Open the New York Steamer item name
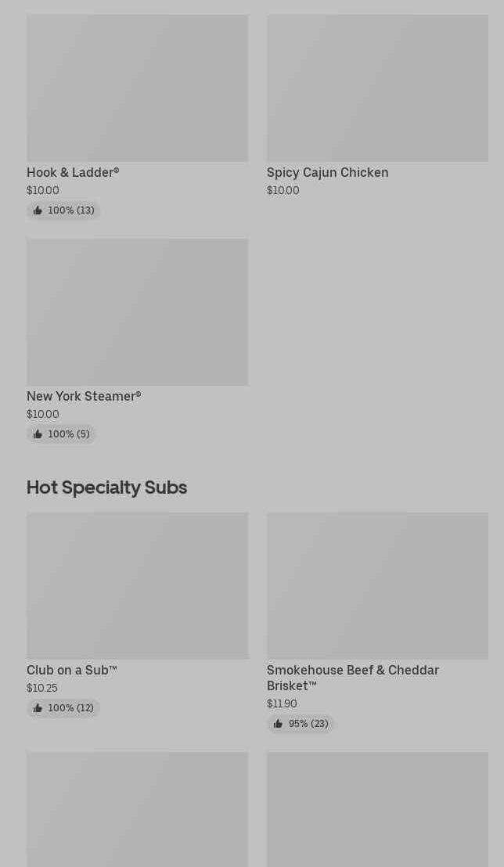Viewport: 504px width, 867px height. click(84, 396)
